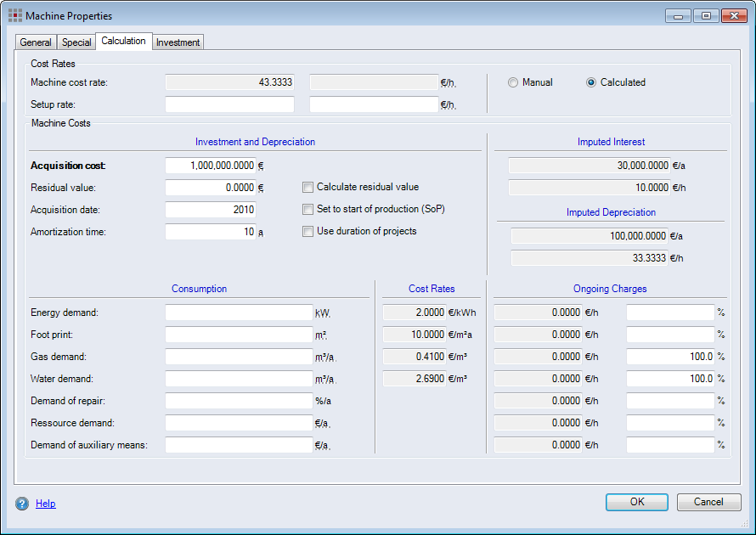This screenshot has width=756, height=535.
Task: Check Set to start of production (SoP)
Action: click(307, 209)
